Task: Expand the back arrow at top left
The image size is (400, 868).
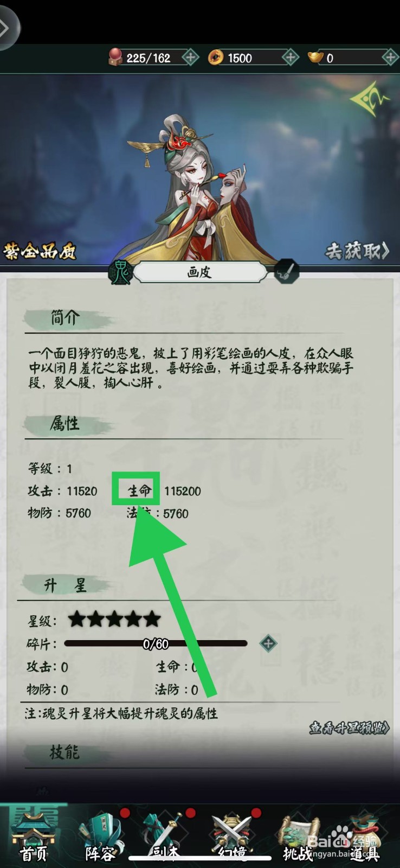Action: coord(7,28)
